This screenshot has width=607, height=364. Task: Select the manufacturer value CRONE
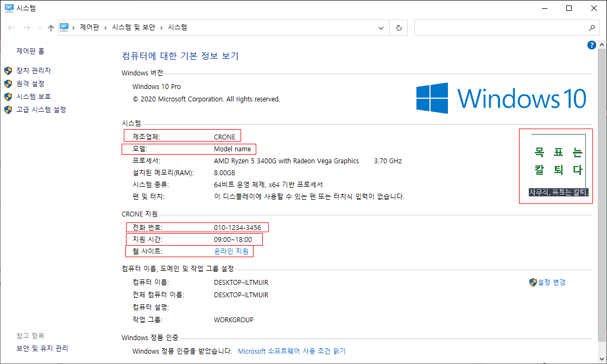click(x=225, y=137)
